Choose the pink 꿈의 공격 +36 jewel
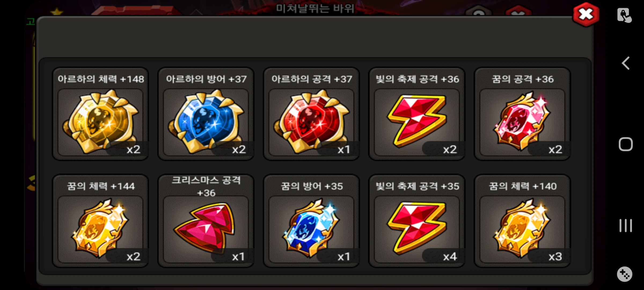 (x=522, y=122)
